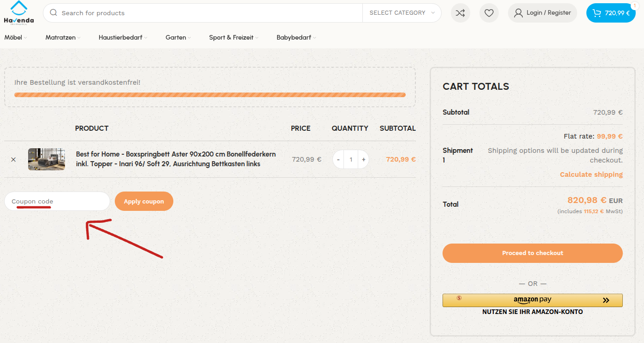The image size is (644, 343).
Task: Open the compare products shuffle icon
Action: point(460,13)
